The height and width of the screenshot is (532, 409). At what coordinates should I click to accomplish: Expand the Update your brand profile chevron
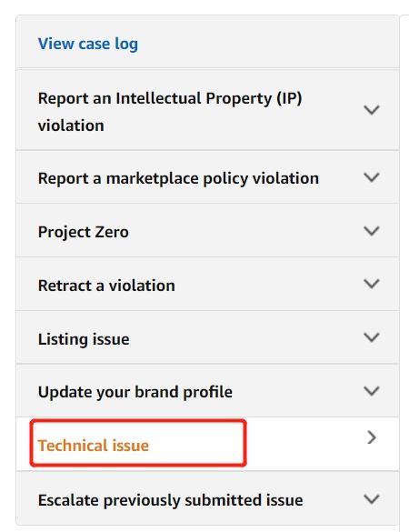coord(372,391)
